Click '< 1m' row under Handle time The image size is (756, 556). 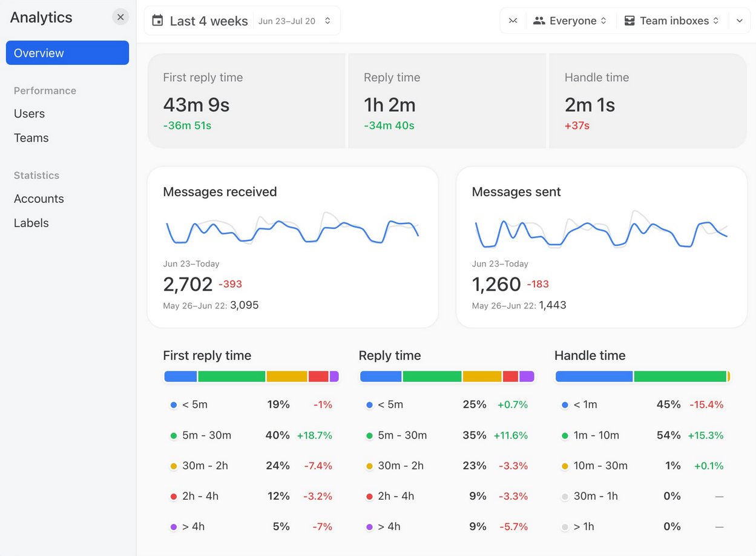(x=642, y=405)
